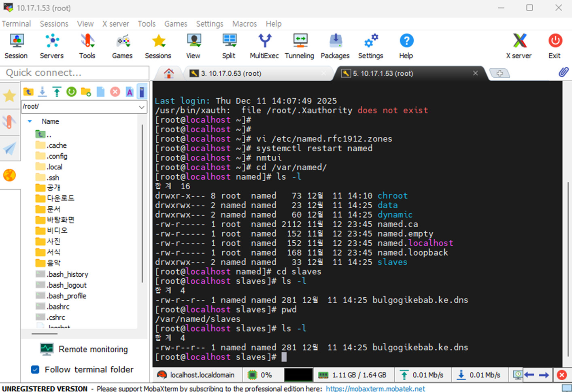Click the Help question mark icon
The height and width of the screenshot is (392, 572).
coord(406,46)
